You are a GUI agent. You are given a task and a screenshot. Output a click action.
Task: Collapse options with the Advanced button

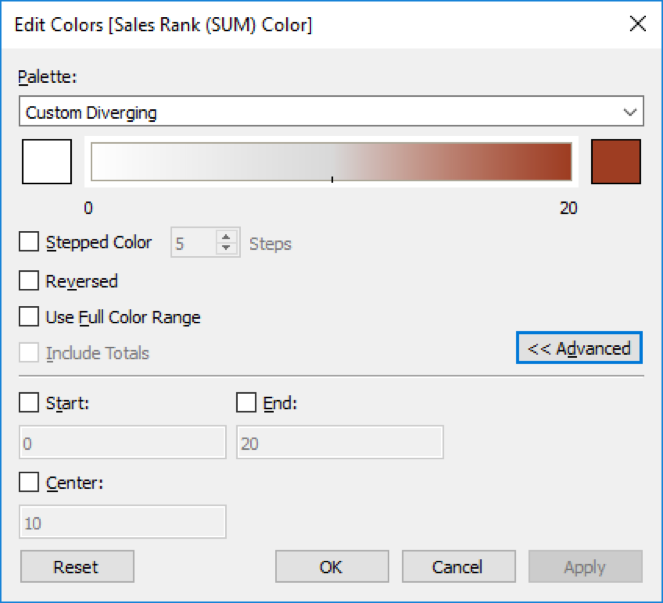point(579,348)
